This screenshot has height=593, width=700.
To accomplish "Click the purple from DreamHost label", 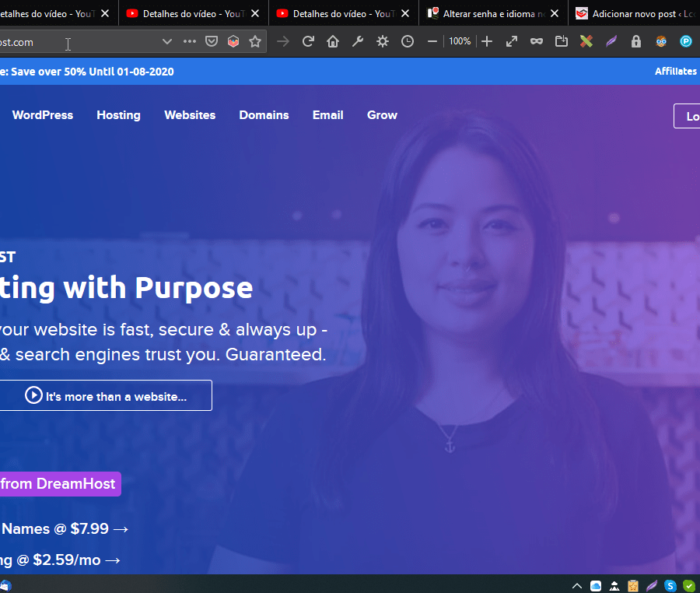I will (x=60, y=483).
